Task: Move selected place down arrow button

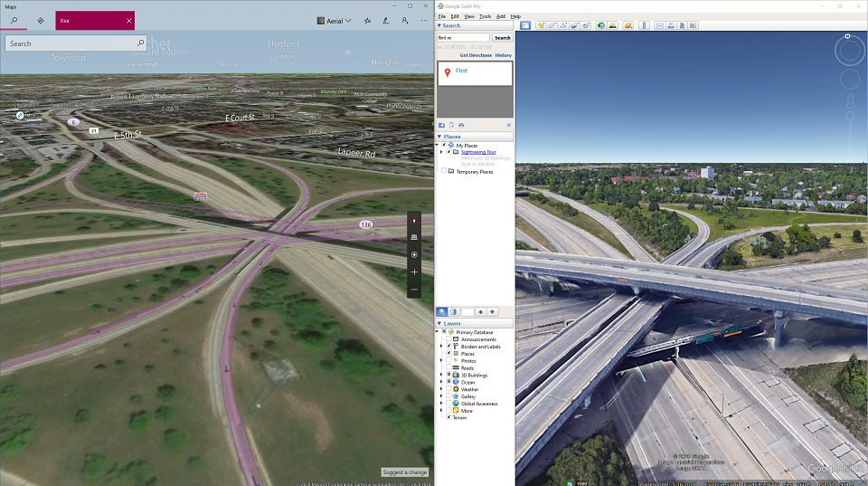Action: 492,312
